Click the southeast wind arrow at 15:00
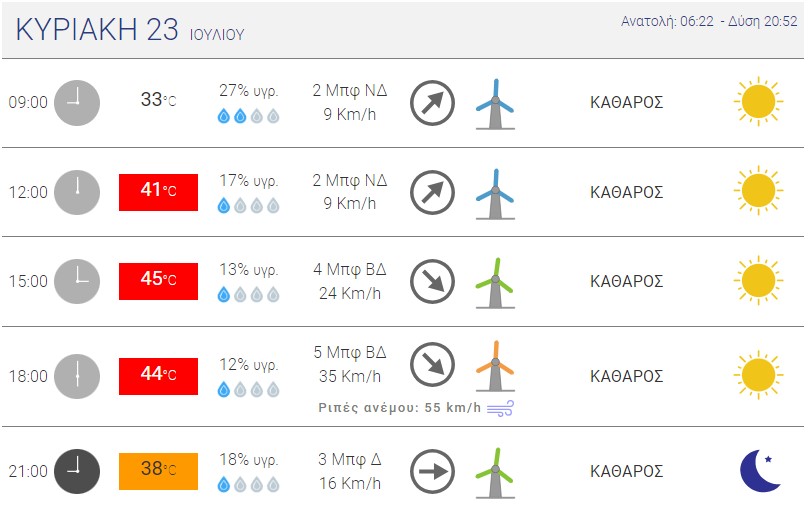The height and width of the screenshot is (506, 810). click(432, 281)
